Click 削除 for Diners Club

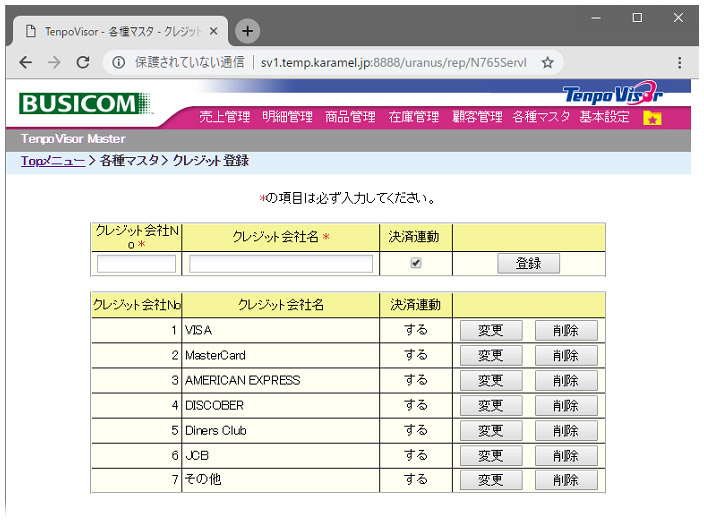[x=566, y=431]
